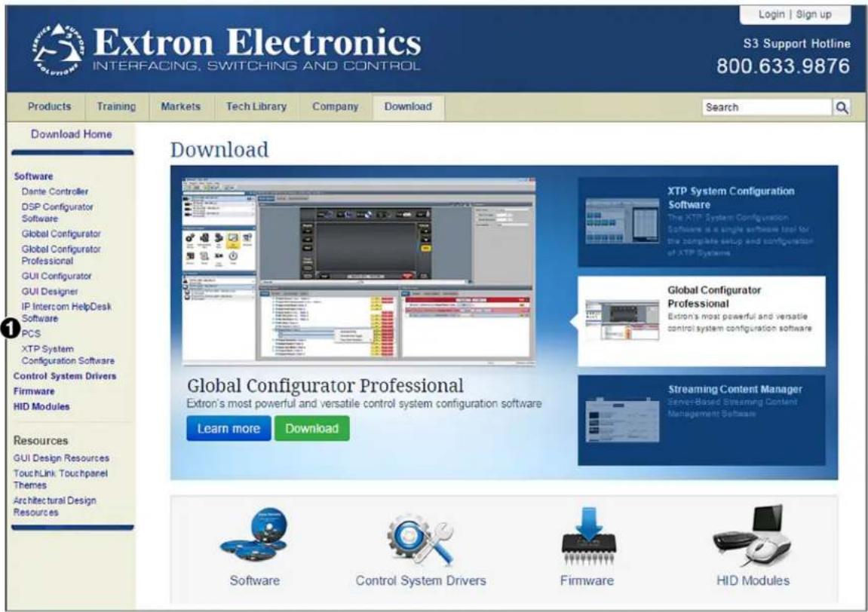The width and height of the screenshot is (868, 612).
Task: Go to Download Home
Action: (x=72, y=134)
